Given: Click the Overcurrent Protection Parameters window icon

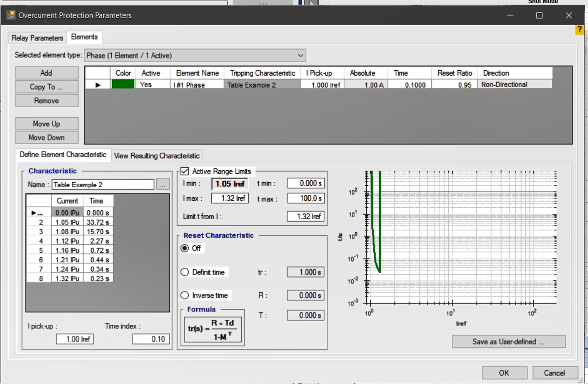Looking at the screenshot, I should pyautogui.click(x=11, y=15).
